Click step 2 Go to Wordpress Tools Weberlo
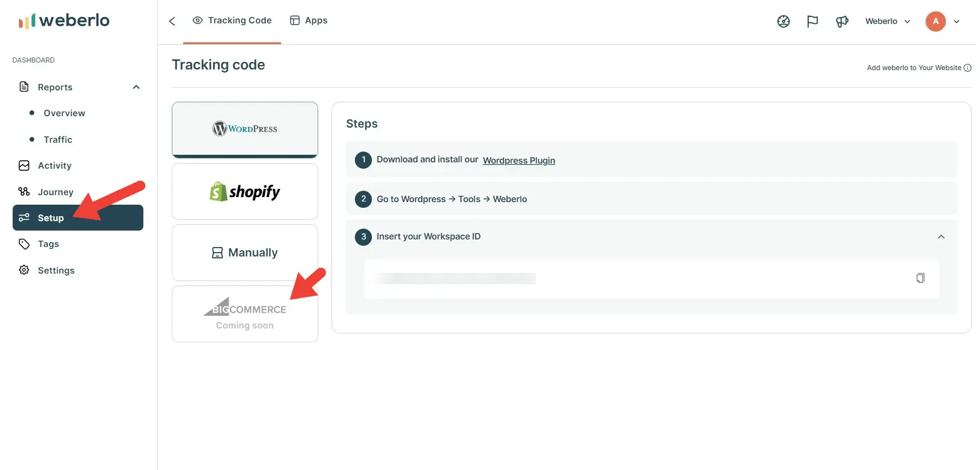980x470 pixels. (x=652, y=199)
